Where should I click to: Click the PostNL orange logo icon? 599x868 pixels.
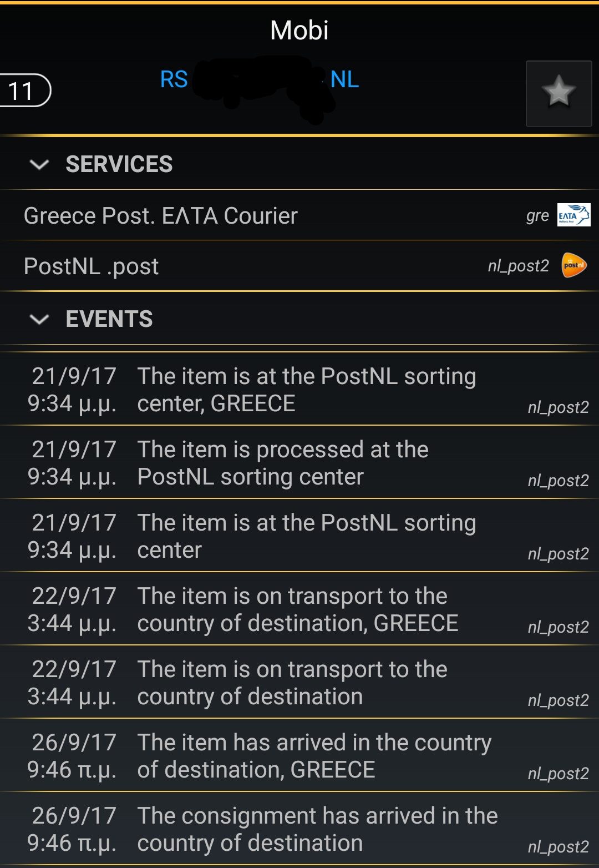click(573, 265)
